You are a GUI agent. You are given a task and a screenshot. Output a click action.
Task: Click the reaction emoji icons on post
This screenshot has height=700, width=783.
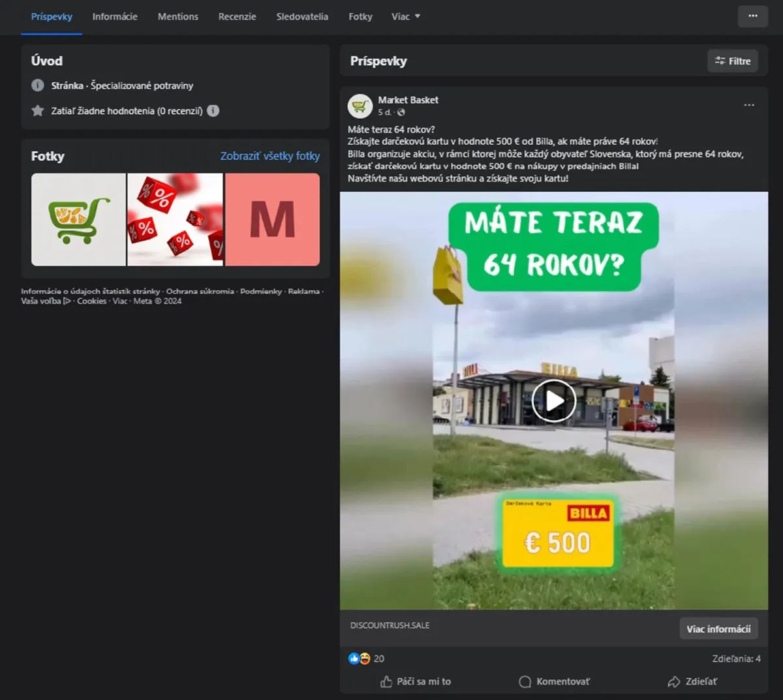point(360,659)
